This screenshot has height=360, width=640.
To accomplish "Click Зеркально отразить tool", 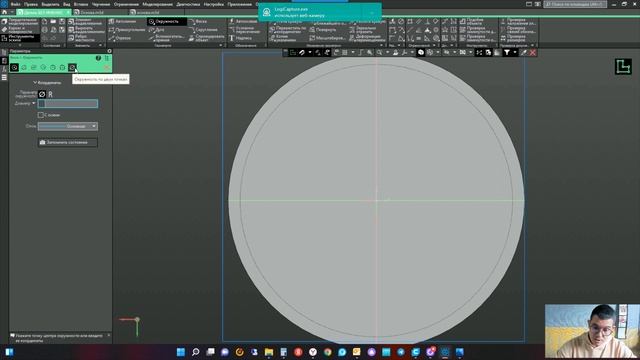I will pyautogui.click(x=363, y=30).
